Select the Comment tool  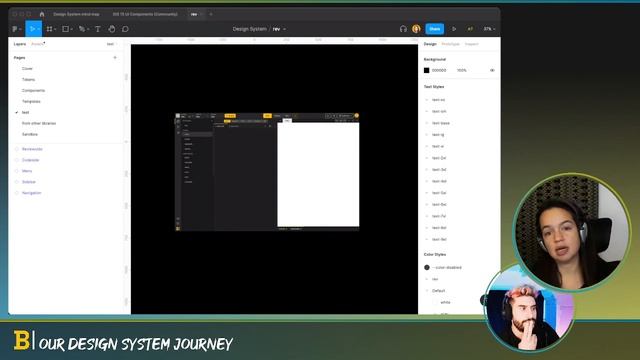[125, 29]
